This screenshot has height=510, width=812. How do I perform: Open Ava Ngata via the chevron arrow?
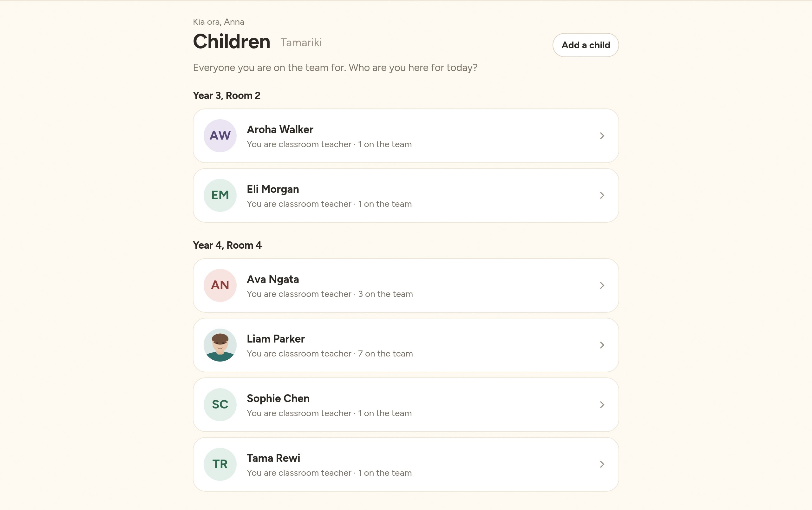point(602,285)
